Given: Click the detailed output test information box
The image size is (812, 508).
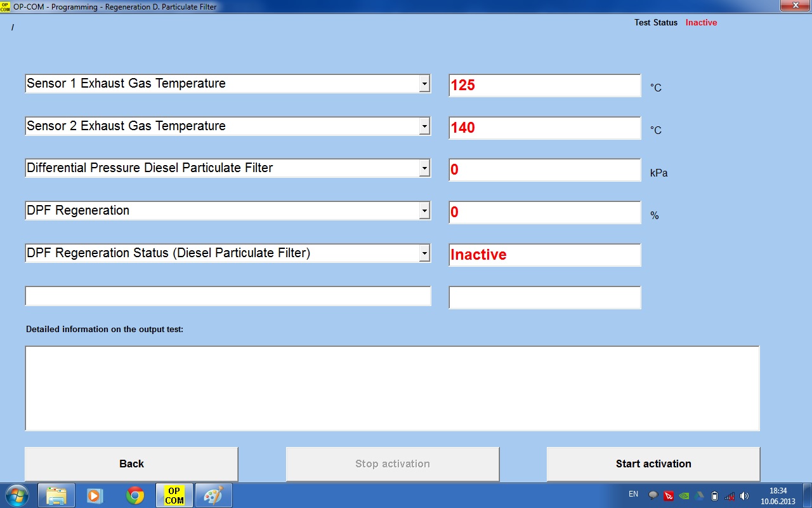Looking at the screenshot, I should click(x=392, y=388).
